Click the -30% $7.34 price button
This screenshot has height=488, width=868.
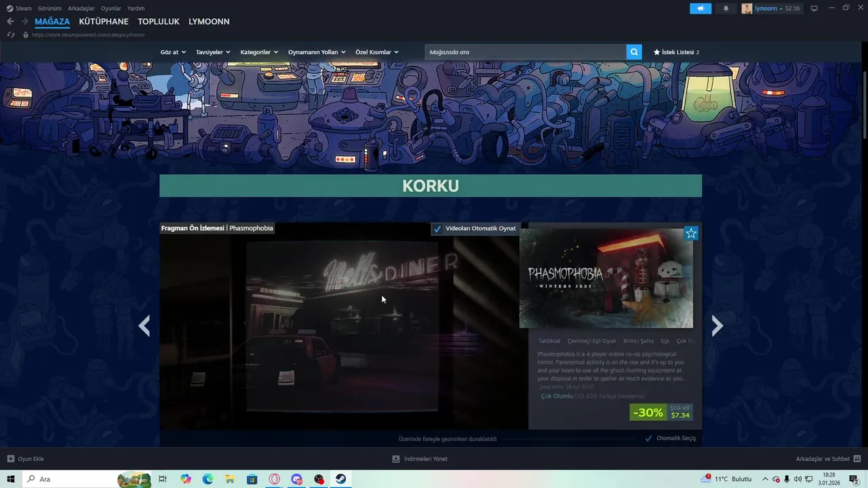pos(661,412)
